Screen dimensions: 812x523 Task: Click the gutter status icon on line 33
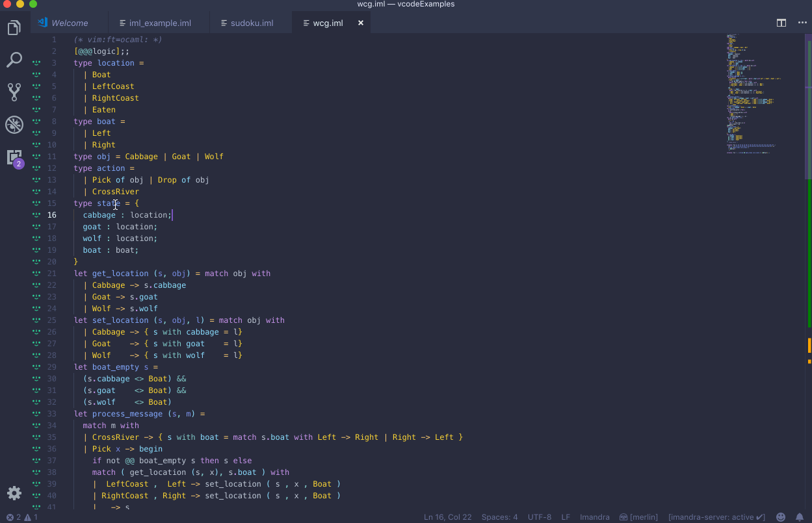click(x=37, y=414)
